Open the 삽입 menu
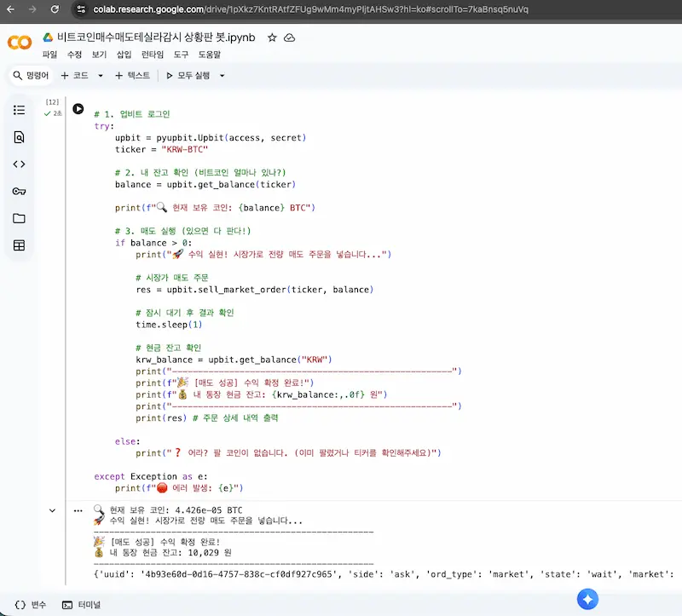This screenshot has height=616, width=682. pos(124,55)
